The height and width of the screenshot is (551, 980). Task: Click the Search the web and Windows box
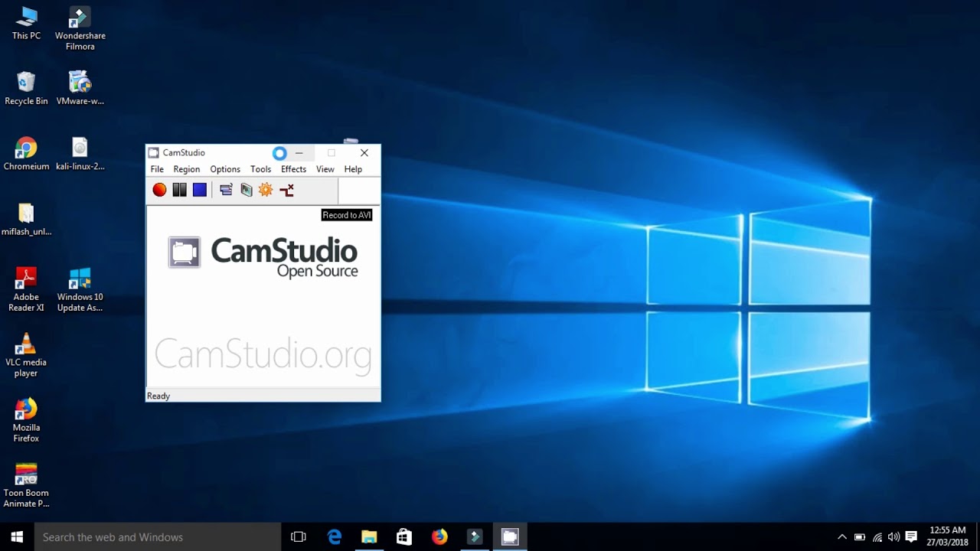[x=158, y=537]
